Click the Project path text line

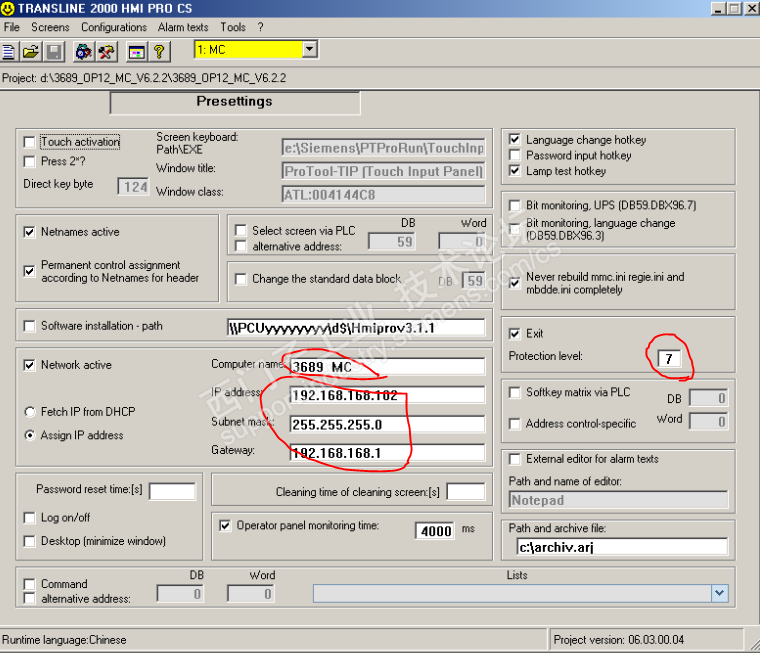(x=144, y=78)
